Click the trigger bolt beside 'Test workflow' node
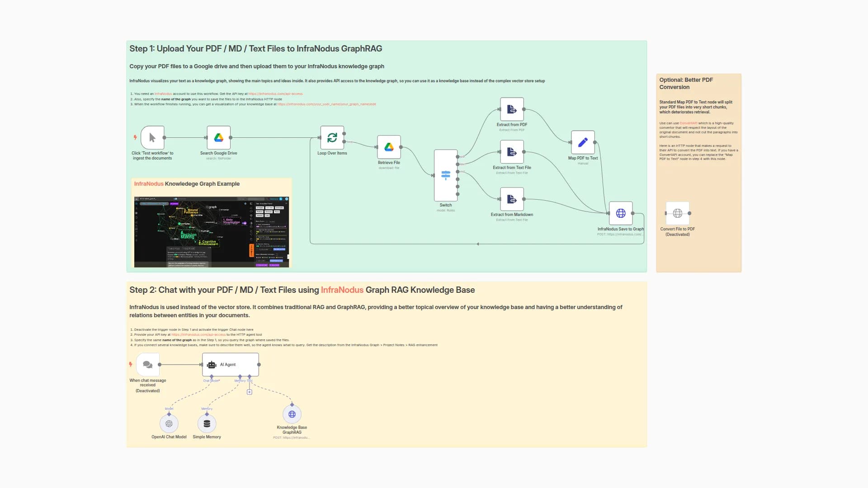Screen dimensions: 868x488 (x=135, y=137)
